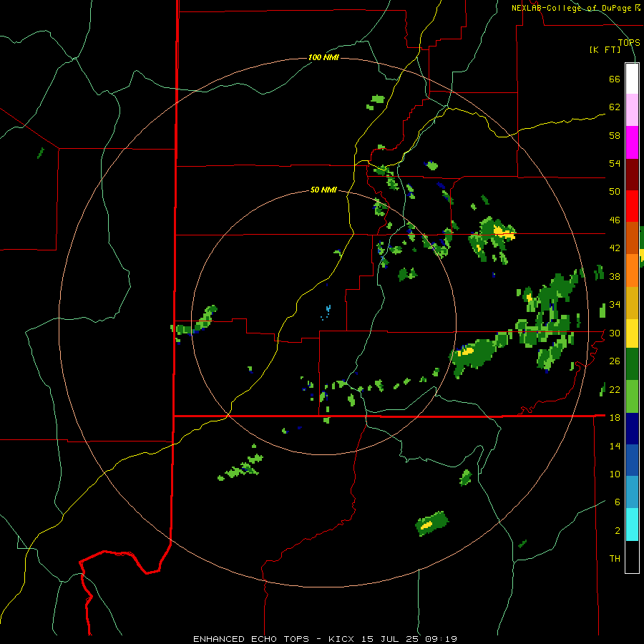
Task: Click the 54 scale value
Action: pos(615,163)
